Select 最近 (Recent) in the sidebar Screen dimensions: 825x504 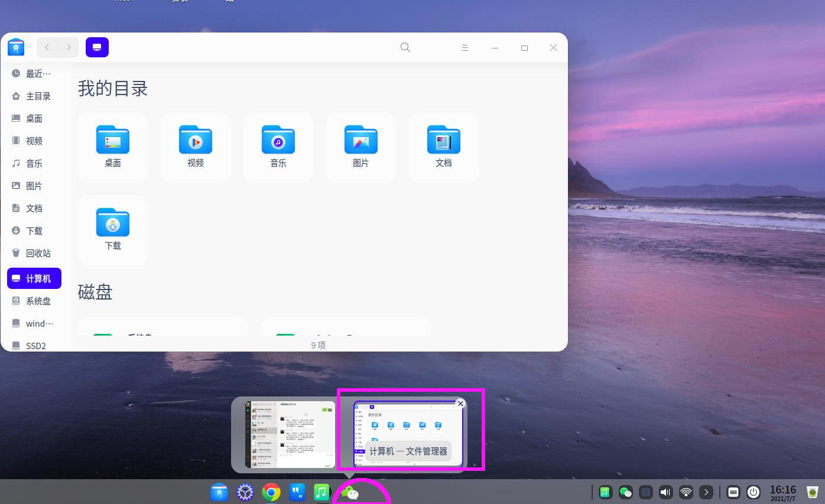[x=34, y=73]
